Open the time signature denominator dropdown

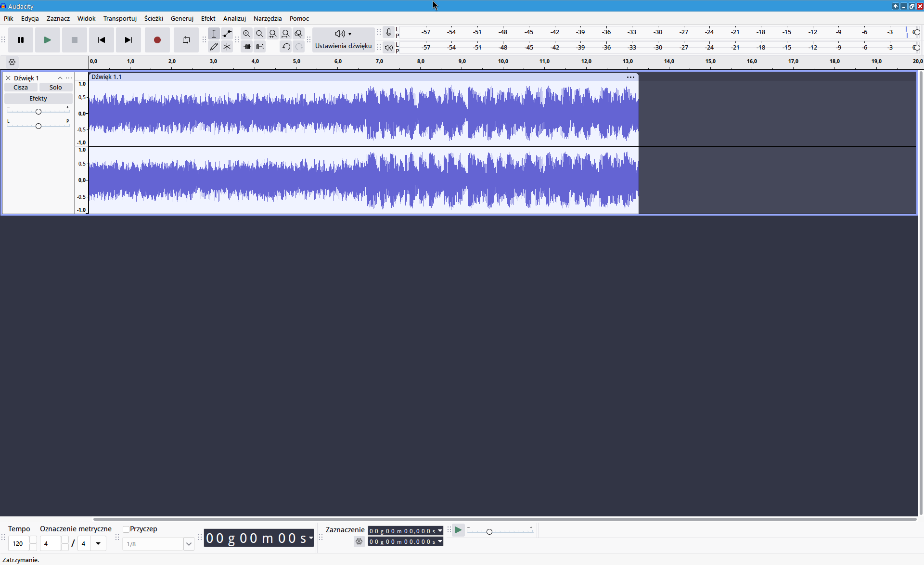[98, 544]
